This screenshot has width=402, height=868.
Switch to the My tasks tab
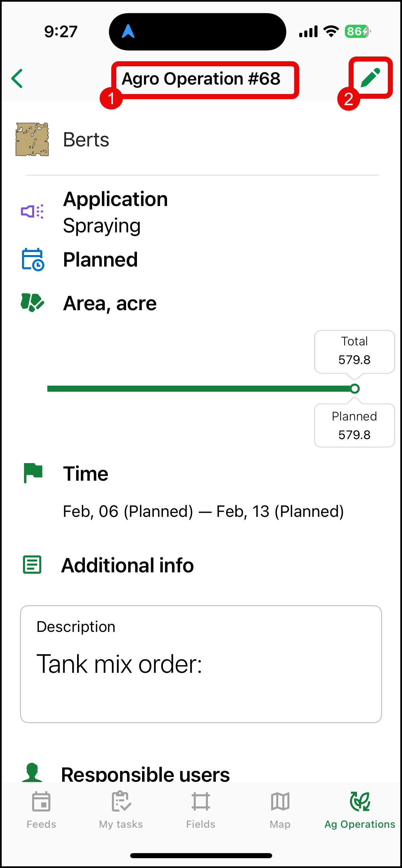pos(121,809)
